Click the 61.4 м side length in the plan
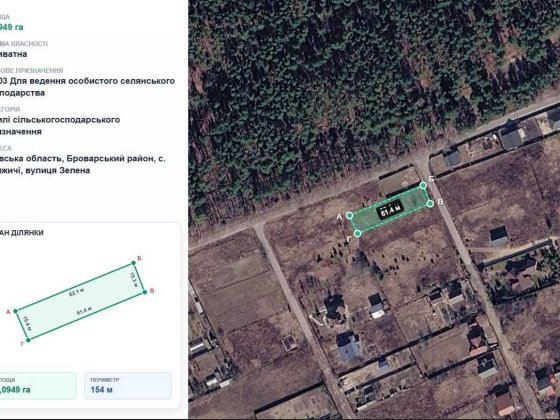The image size is (560, 420). [84, 310]
